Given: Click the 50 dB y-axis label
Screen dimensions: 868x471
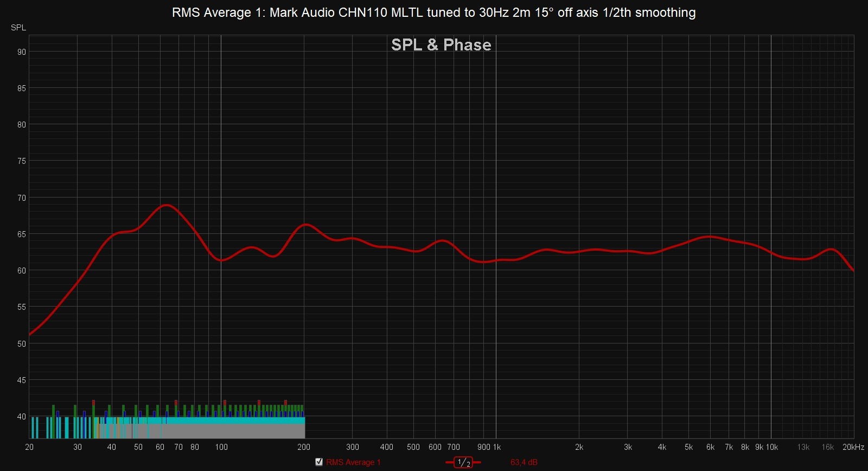Looking at the screenshot, I should tap(22, 343).
